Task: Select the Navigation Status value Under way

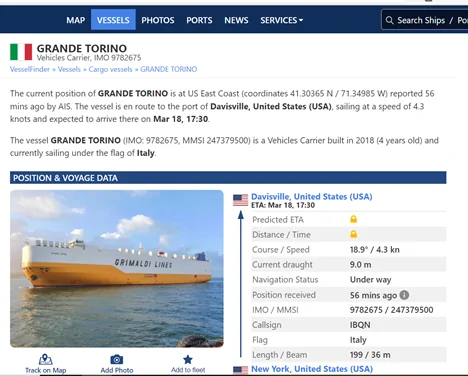Action: coord(370,280)
